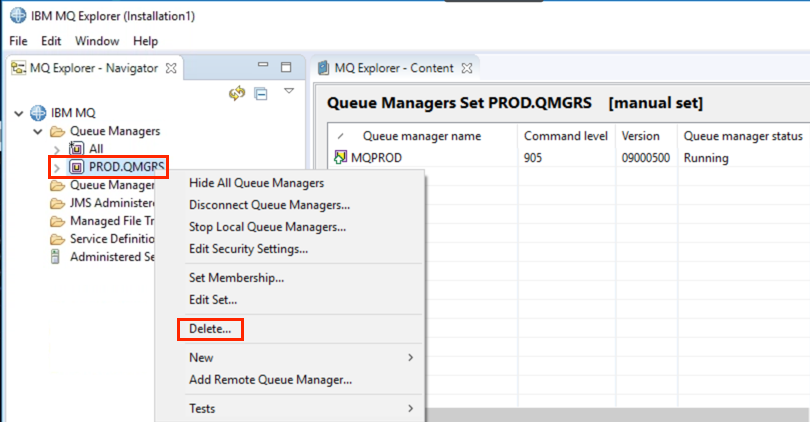The height and width of the screenshot is (422, 810).
Task: Close the MQ Explorer - Content view
Action: (467, 68)
